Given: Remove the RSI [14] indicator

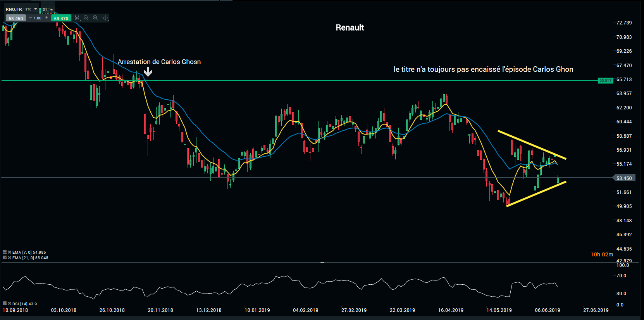Looking at the screenshot, I should pos(10,303).
